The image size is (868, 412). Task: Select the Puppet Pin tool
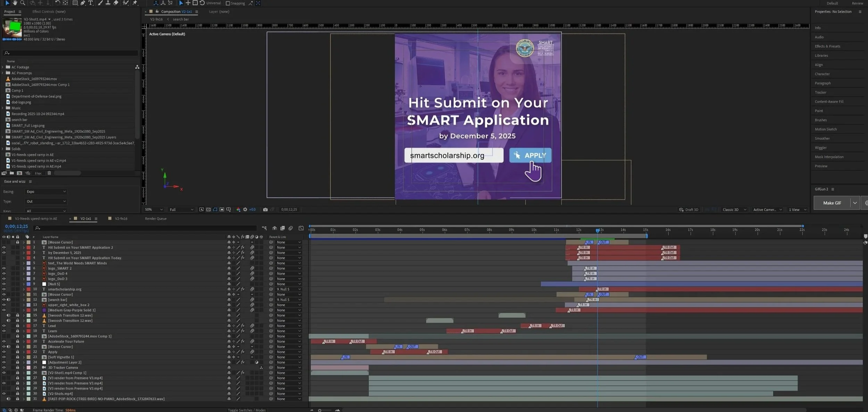click(x=135, y=3)
